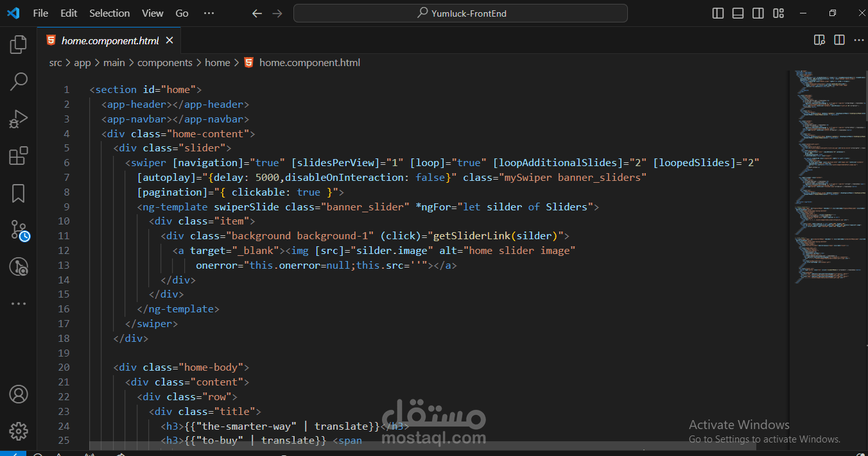Click line number 6 in the gutter
The width and height of the screenshot is (868, 456).
67,163
